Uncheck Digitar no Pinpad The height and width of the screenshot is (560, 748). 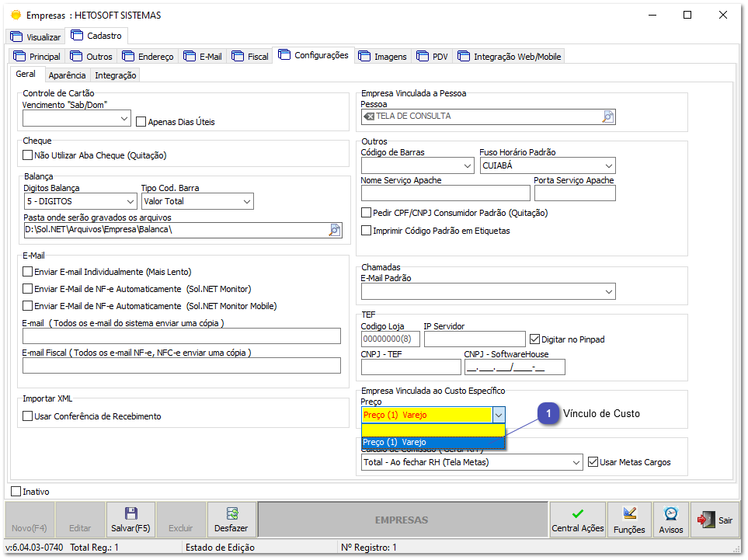click(534, 339)
